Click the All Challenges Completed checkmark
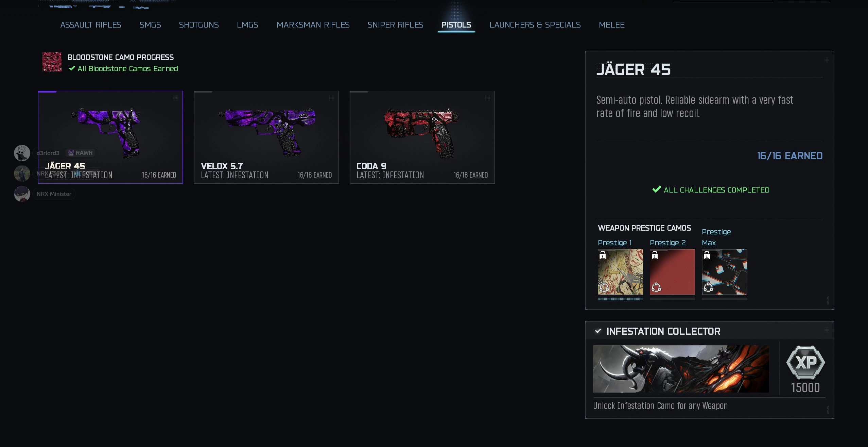This screenshot has width=868, height=447. (x=657, y=189)
